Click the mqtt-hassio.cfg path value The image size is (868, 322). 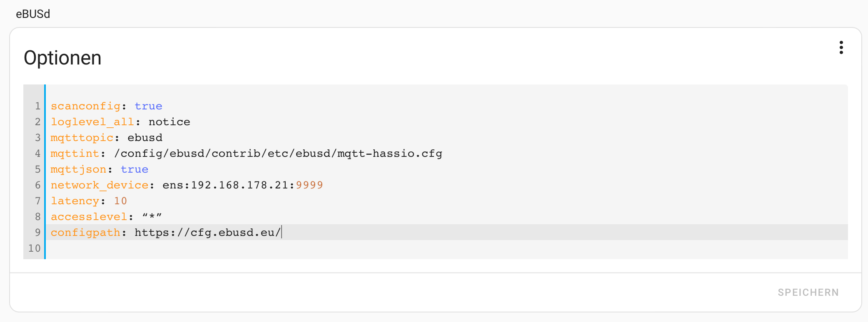point(278,154)
